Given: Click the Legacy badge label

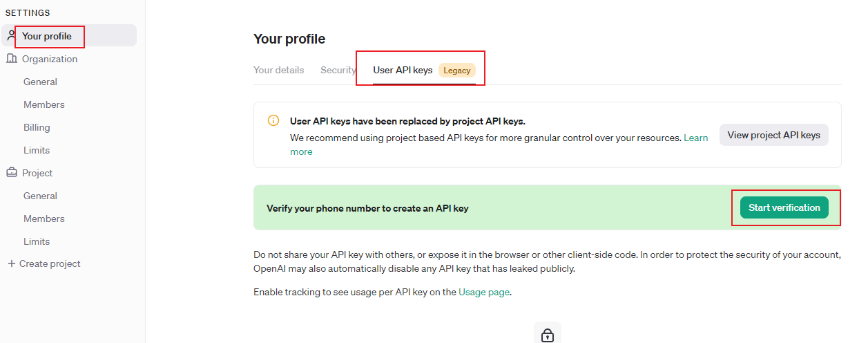Looking at the screenshot, I should point(456,71).
